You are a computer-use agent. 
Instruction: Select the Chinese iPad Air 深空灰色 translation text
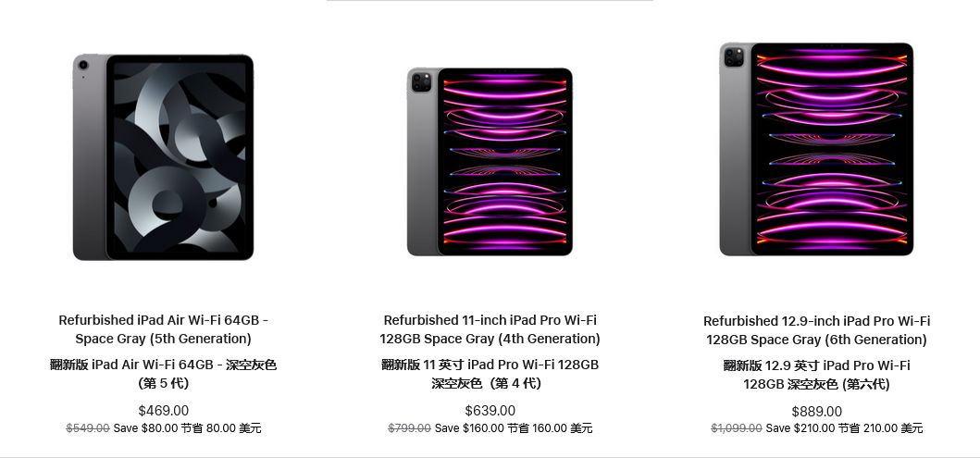click(x=163, y=374)
